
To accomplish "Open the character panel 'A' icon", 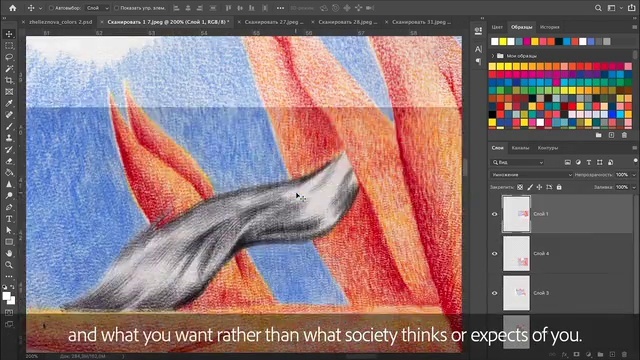I will pos(478,49).
